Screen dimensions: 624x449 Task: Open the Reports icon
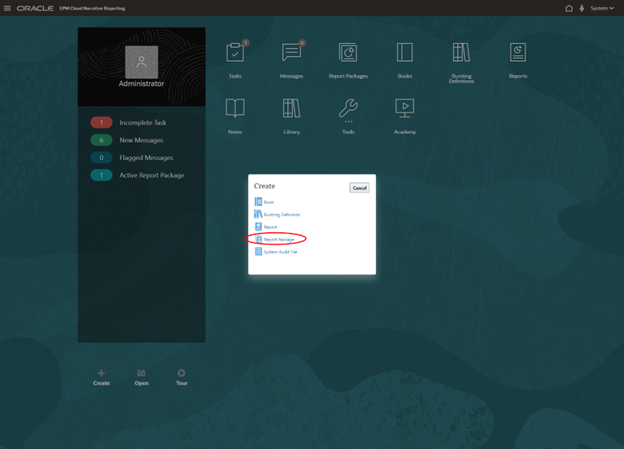coord(517,53)
